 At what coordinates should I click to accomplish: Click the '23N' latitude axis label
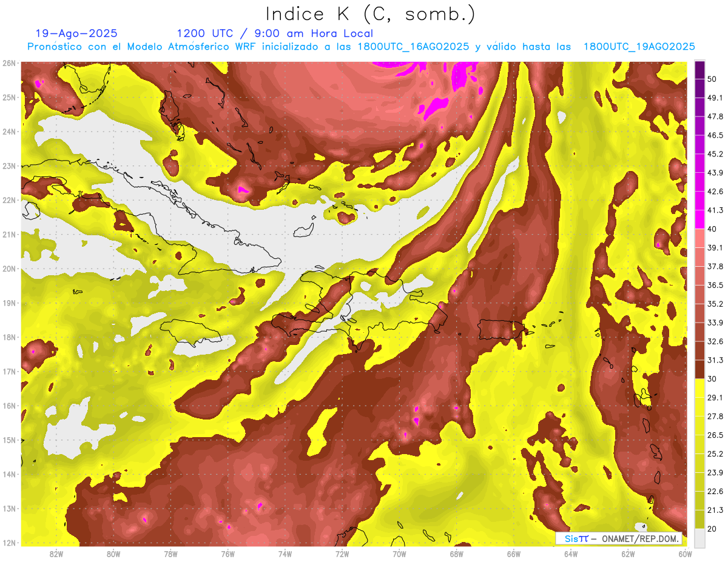tap(9, 166)
